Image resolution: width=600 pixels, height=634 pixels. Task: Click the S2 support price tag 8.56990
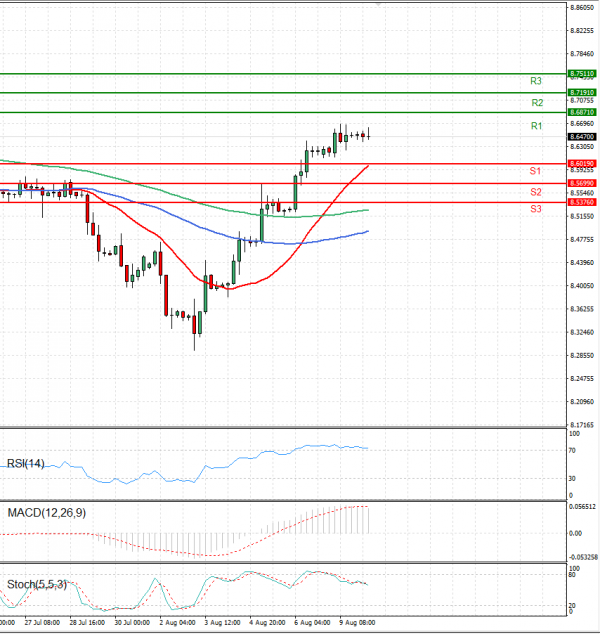(x=582, y=184)
